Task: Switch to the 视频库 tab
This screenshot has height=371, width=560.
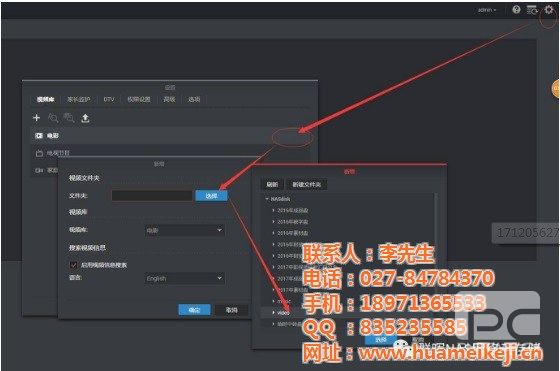Action: 45,99
